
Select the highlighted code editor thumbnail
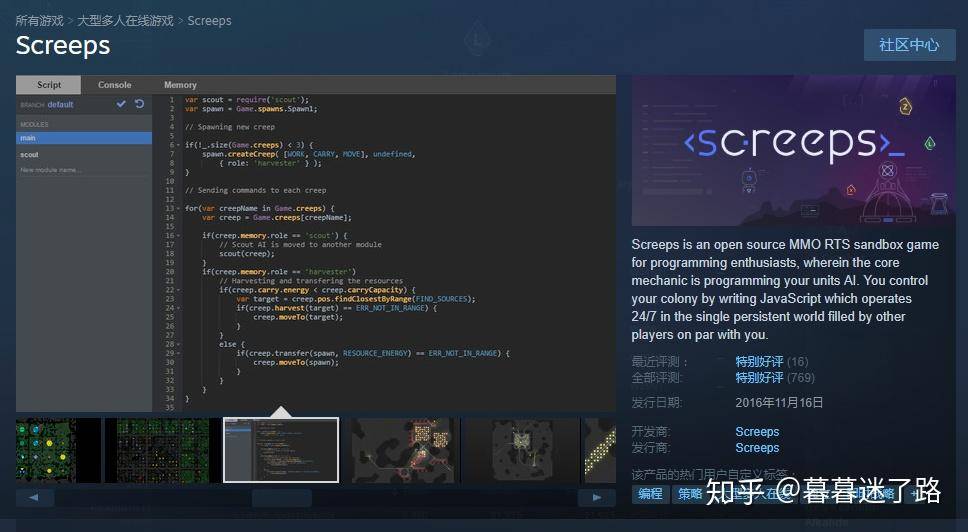click(281, 450)
